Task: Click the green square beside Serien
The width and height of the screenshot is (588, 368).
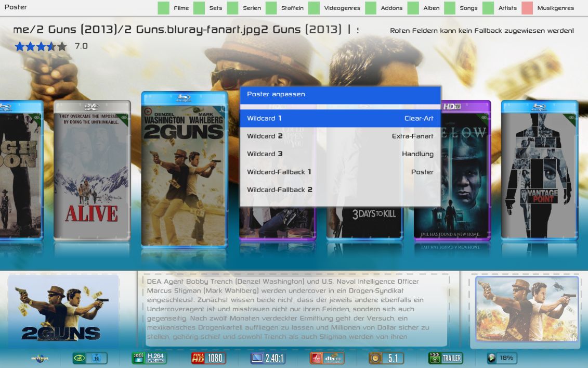Action: [x=232, y=8]
